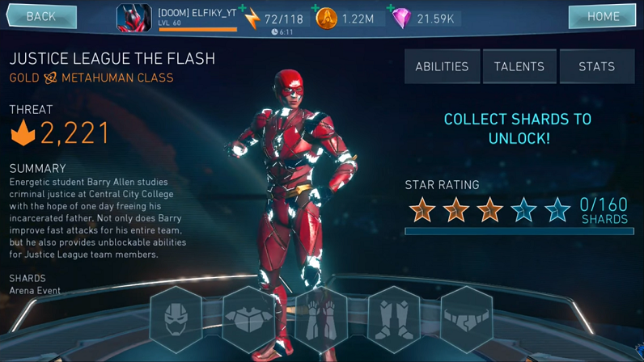Click the orange threat crown icon
The width and height of the screenshot is (644, 362).
pos(23,133)
